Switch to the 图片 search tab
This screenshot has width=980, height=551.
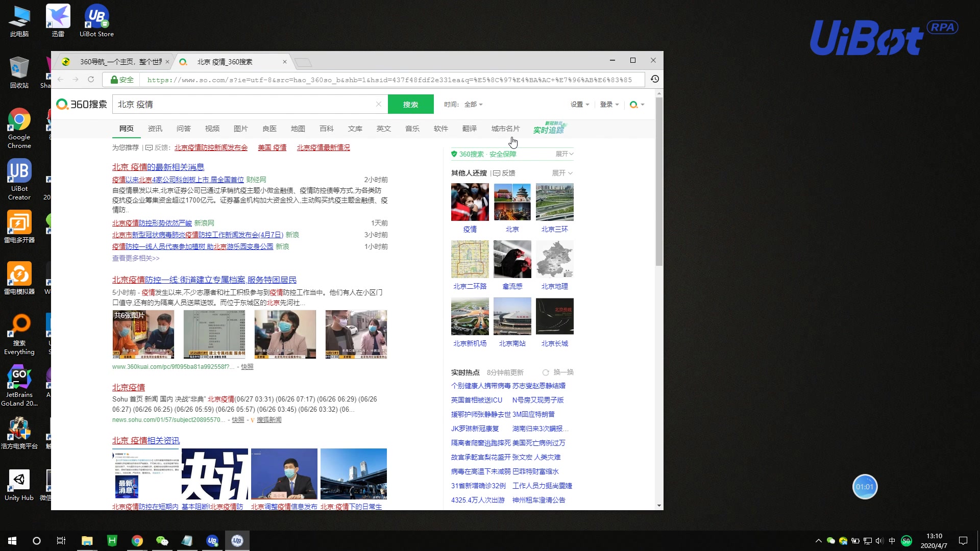(241, 129)
